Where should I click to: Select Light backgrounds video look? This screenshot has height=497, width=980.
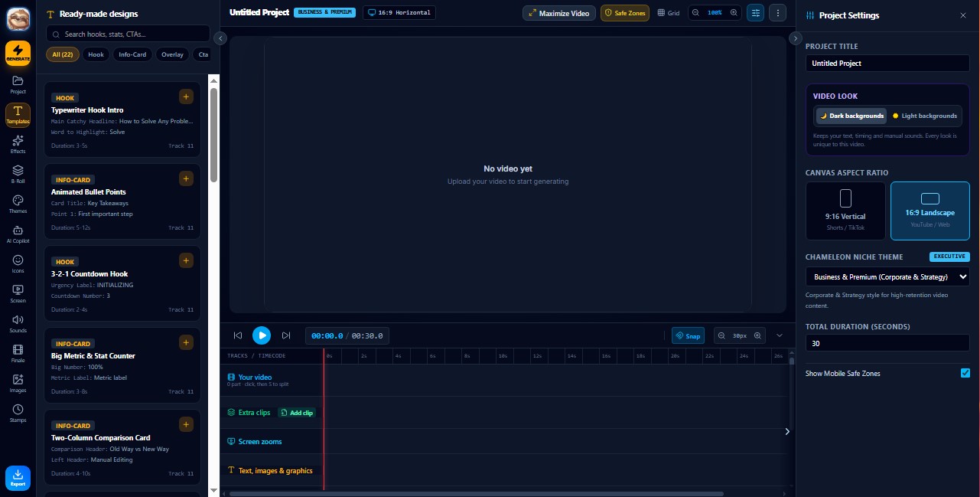click(x=924, y=116)
